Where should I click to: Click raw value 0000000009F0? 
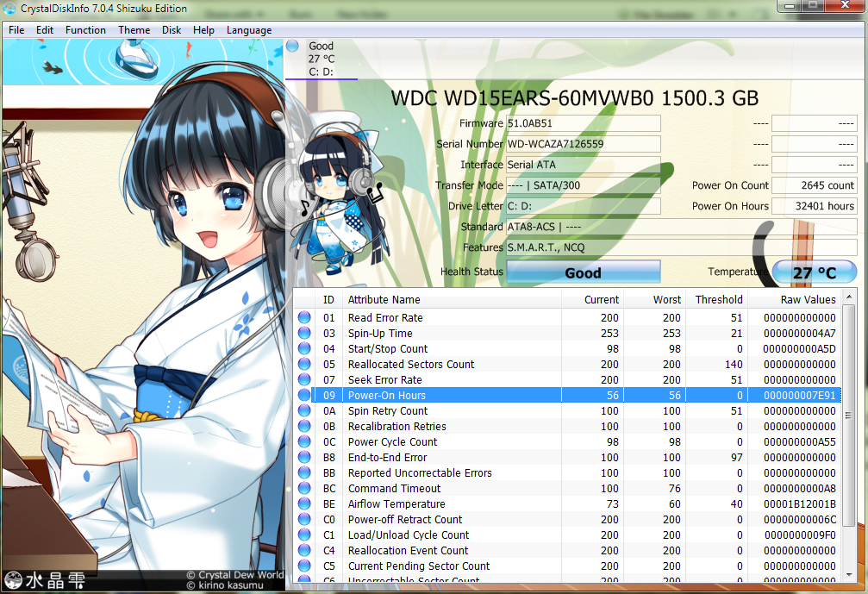pos(800,535)
